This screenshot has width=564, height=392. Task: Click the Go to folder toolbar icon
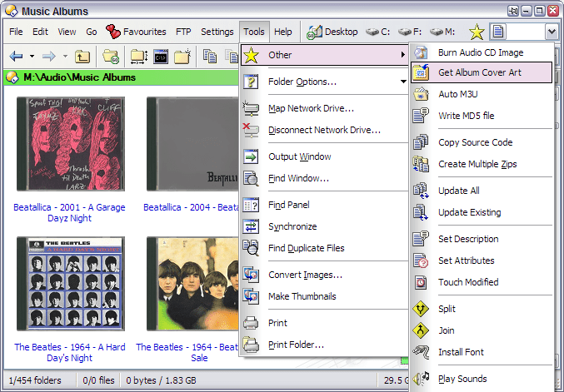(x=111, y=57)
